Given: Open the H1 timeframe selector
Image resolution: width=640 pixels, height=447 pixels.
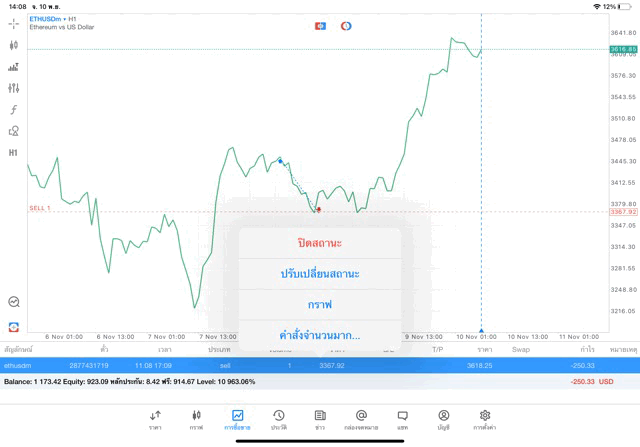Looking at the screenshot, I should pyautogui.click(x=14, y=153).
